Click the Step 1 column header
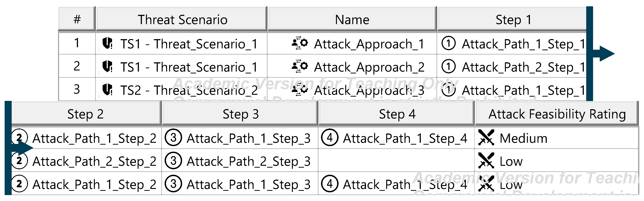Image resolution: width=644 pixels, height=201 pixels. click(x=513, y=19)
